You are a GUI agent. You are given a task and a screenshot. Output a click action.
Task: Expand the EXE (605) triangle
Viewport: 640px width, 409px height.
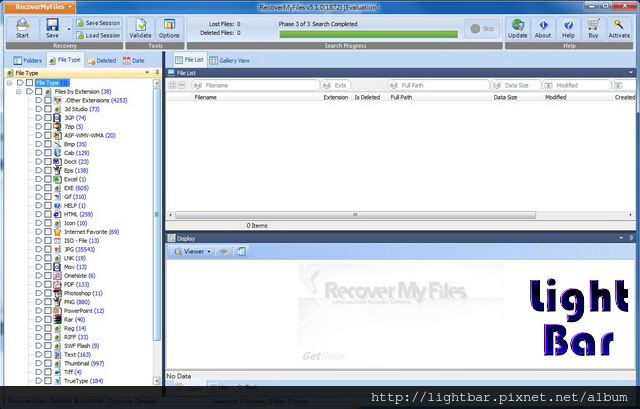coord(38,188)
